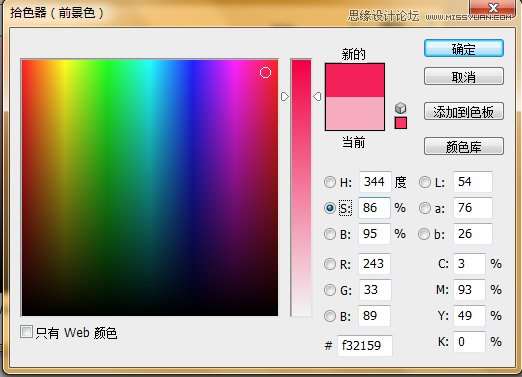The width and height of the screenshot is (522, 377).
Task: Select the Lab b radio button
Action: (x=424, y=234)
